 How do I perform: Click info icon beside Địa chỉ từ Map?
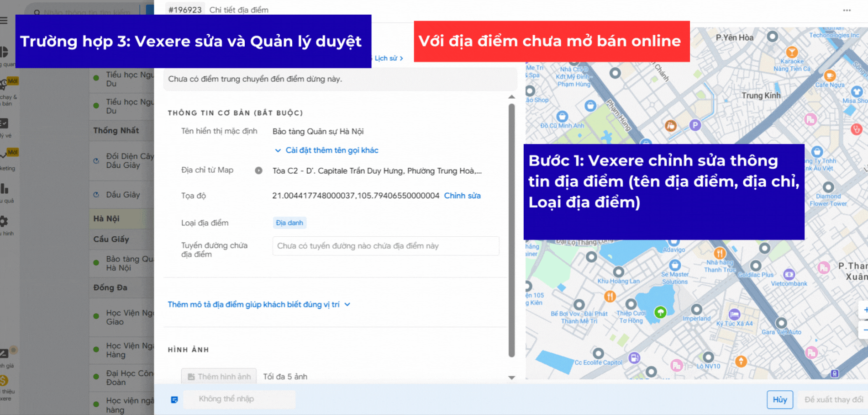(258, 170)
